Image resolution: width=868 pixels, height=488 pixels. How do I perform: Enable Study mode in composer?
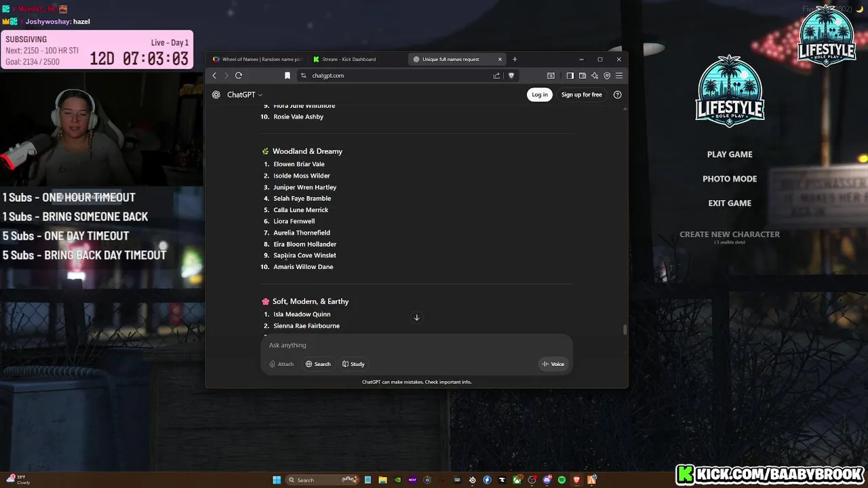[x=353, y=364]
